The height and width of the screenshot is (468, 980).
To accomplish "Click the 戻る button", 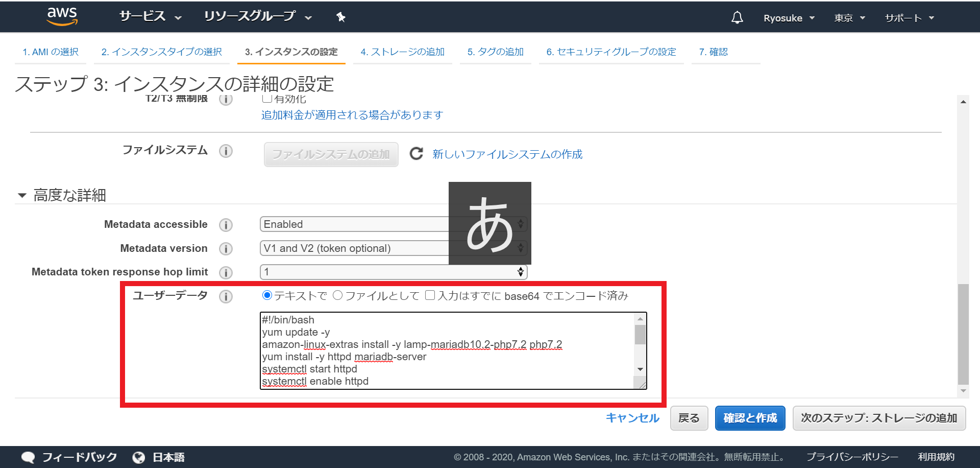I will [689, 418].
